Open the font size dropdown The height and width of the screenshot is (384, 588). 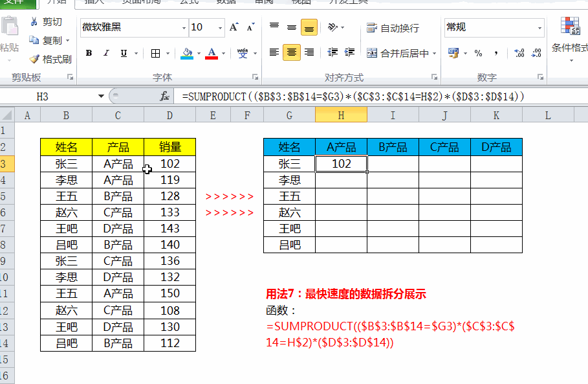coord(220,28)
